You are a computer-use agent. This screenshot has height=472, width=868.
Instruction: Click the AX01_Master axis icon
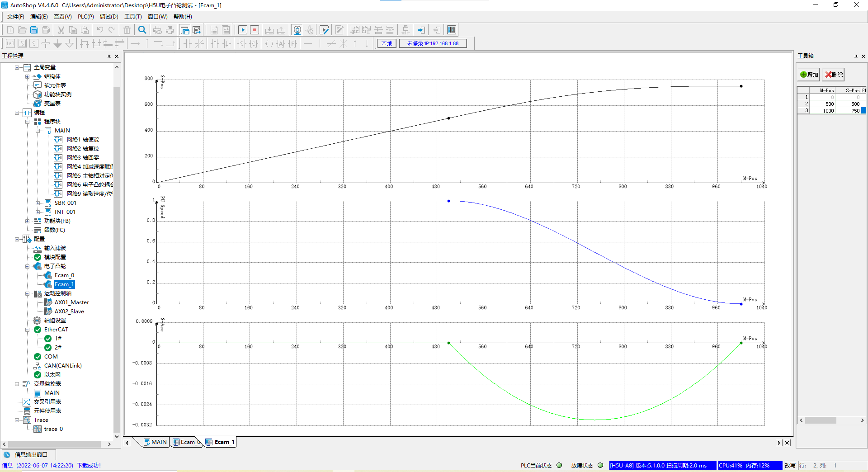point(48,302)
